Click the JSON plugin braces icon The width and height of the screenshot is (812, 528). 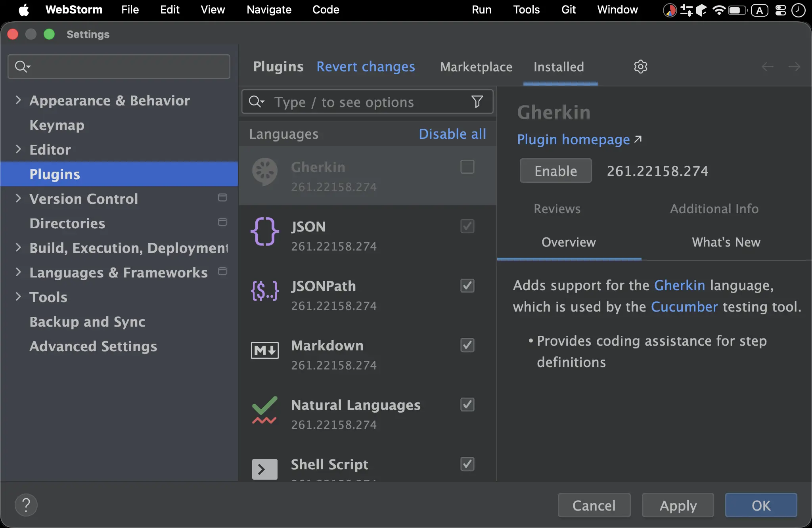(264, 231)
